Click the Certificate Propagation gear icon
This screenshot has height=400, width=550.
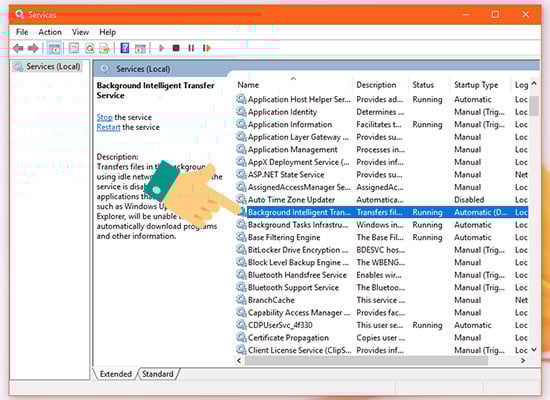coord(241,338)
